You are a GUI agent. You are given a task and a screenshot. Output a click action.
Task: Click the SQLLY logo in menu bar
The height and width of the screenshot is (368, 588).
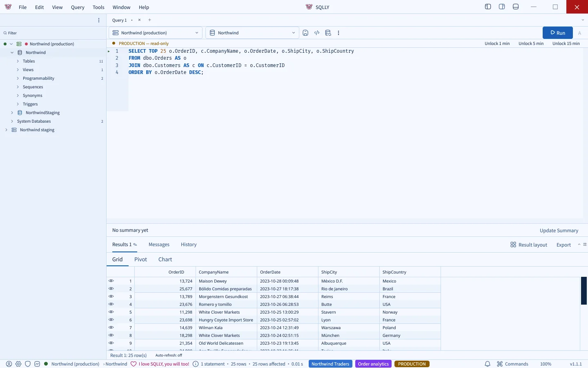(8, 7)
